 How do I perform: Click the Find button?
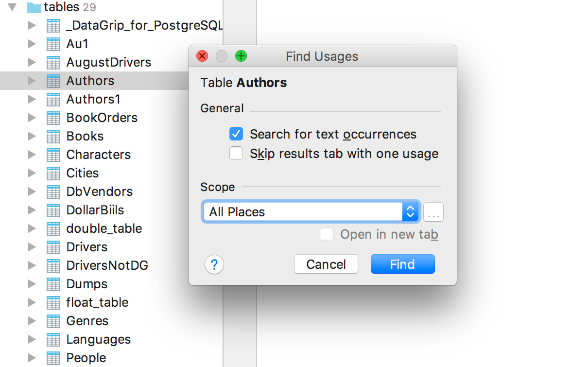(x=402, y=264)
